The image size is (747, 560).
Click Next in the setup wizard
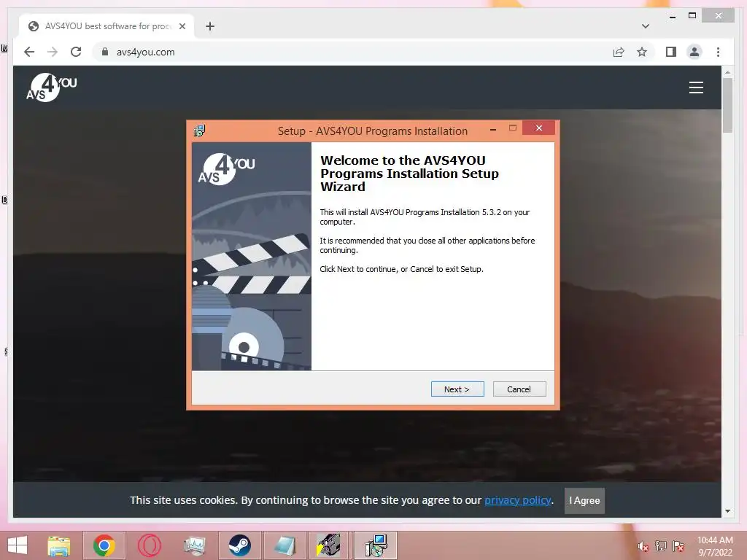pyautogui.click(x=457, y=389)
